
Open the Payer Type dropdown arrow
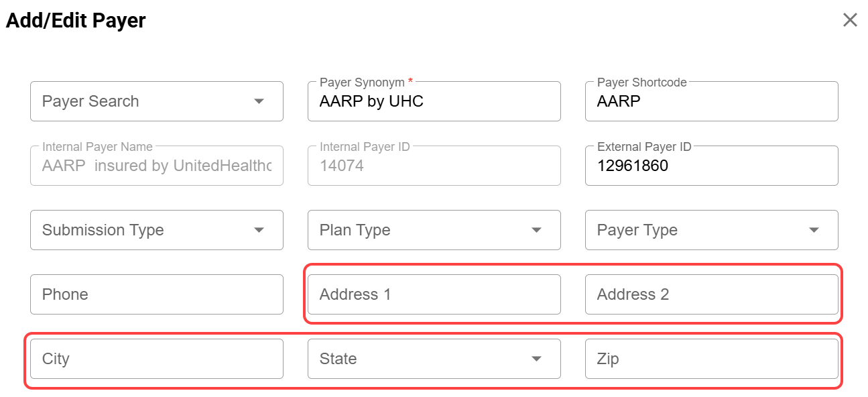click(814, 230)
